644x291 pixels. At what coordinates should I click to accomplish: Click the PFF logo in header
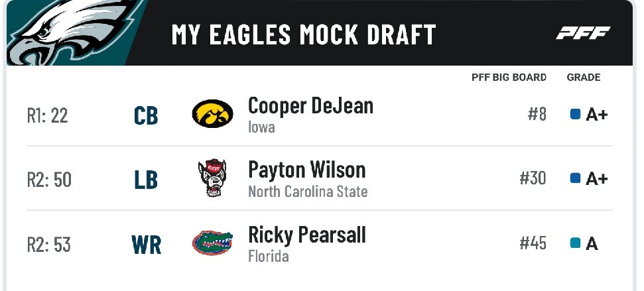pos(583,34)
